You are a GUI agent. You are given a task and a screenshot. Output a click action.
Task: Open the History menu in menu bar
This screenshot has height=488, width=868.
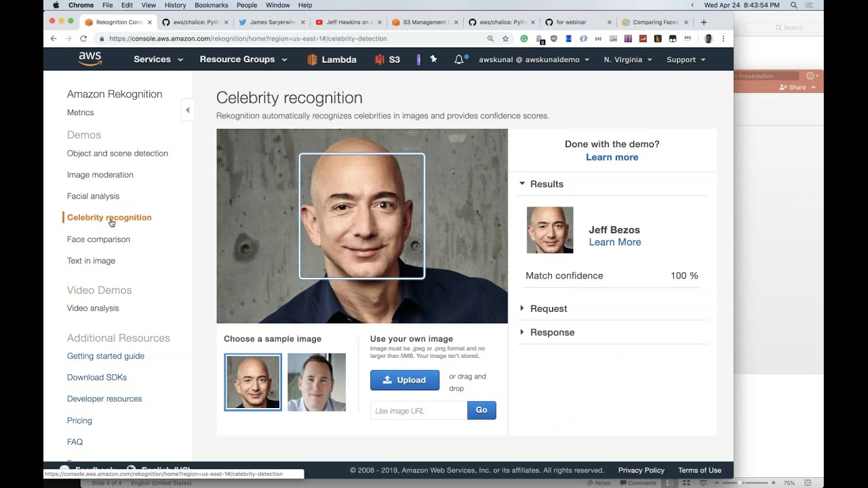click(x=175, y=5)
